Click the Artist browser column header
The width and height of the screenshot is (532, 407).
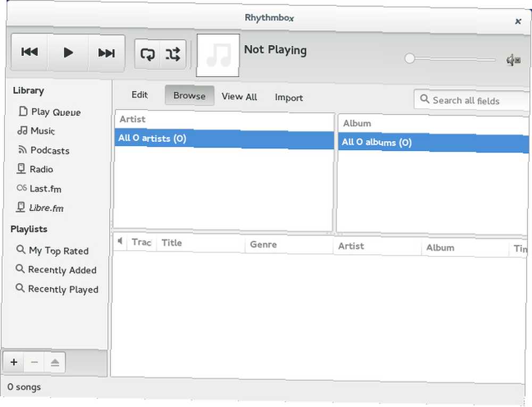click(x=224, y=120)
